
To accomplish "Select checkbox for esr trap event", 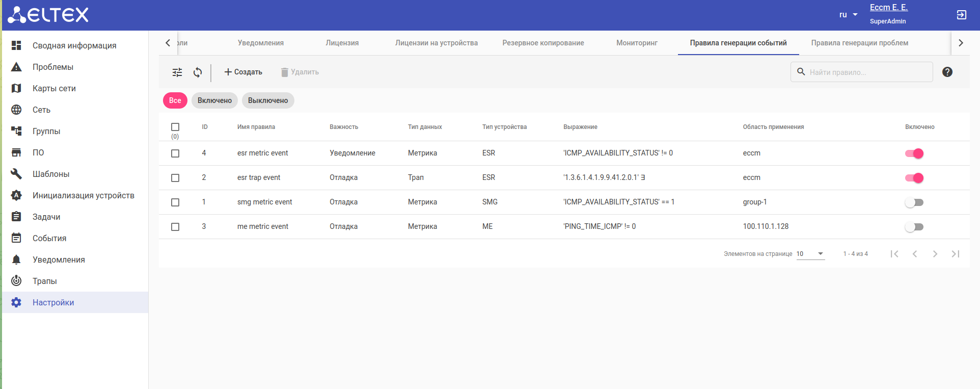I will [175, 178].
